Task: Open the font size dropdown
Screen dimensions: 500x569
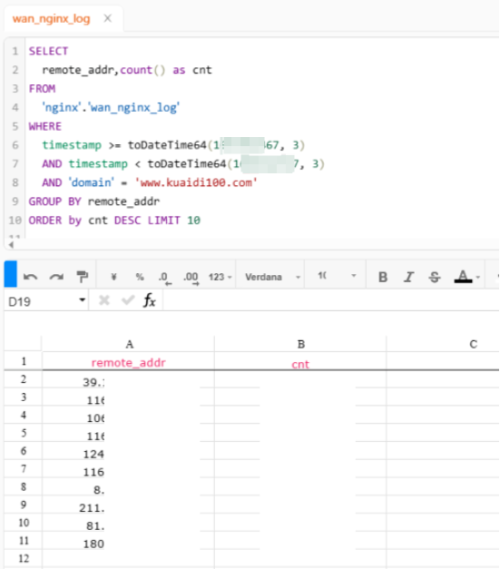Action: click(x=337, y=276)
